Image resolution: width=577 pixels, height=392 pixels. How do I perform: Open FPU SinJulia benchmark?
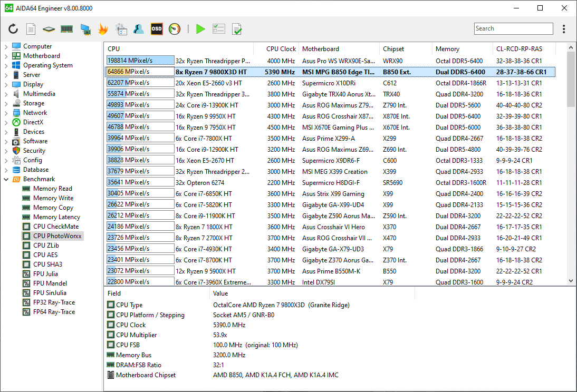pyautogui.click(x=50, y=293)
